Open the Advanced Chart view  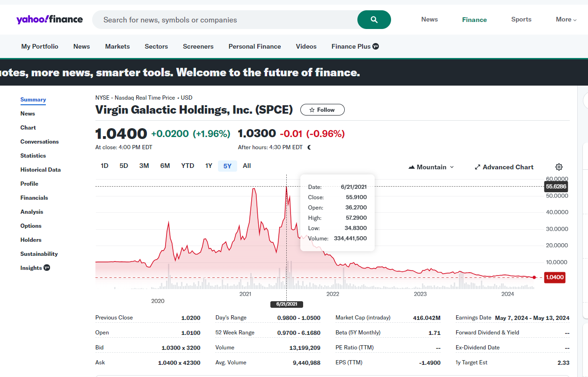pyautogui.click(x=504, y=167)
